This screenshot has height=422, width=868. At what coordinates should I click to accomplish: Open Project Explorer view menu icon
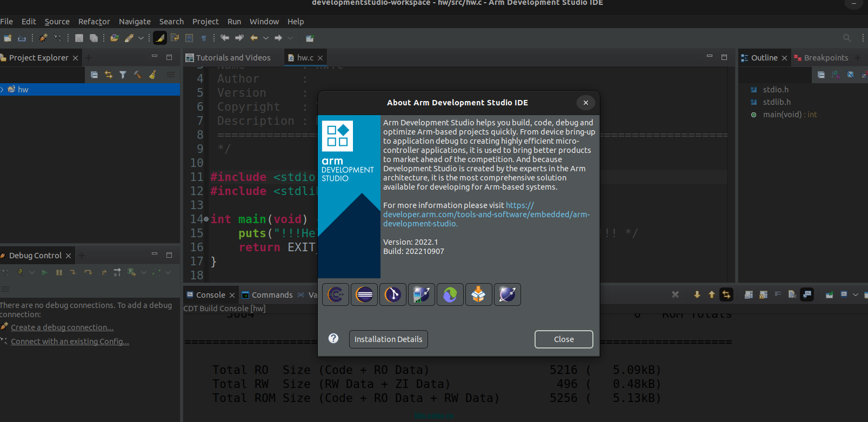171,75
